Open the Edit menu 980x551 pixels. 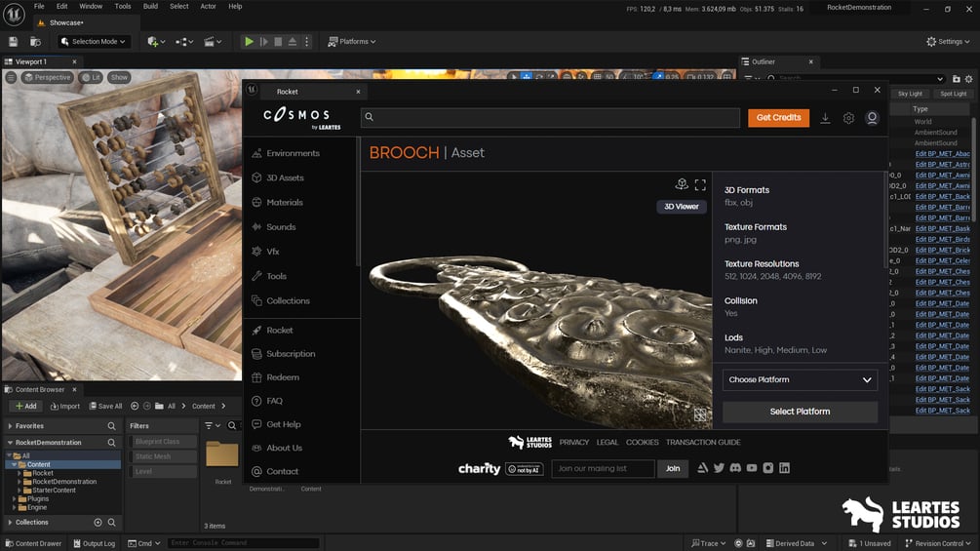tap(61, 6)
